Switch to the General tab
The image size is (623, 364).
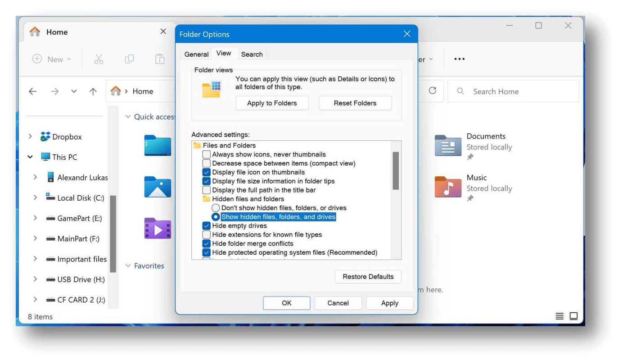(x=196, y=54)
